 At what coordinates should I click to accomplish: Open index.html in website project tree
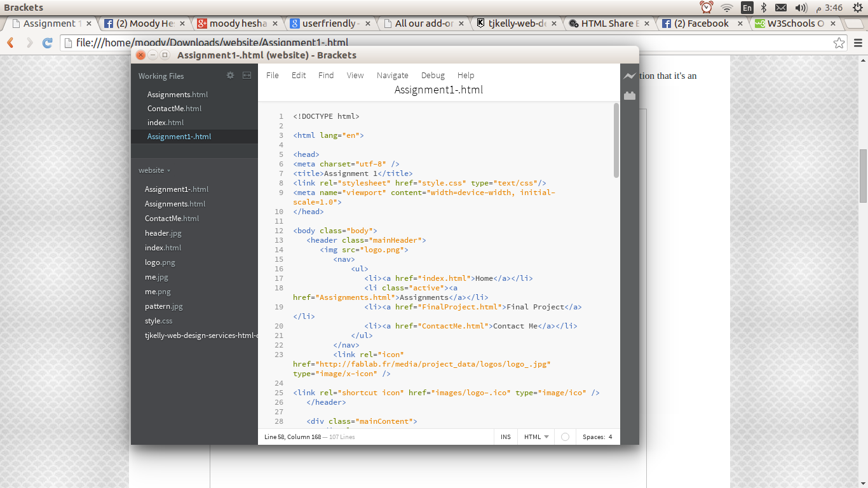pos(163,247)
